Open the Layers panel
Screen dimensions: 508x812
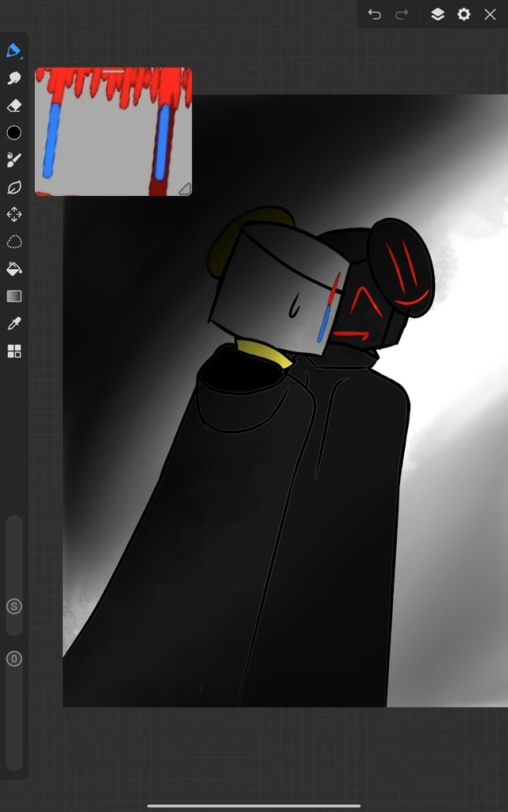point(437,14)
